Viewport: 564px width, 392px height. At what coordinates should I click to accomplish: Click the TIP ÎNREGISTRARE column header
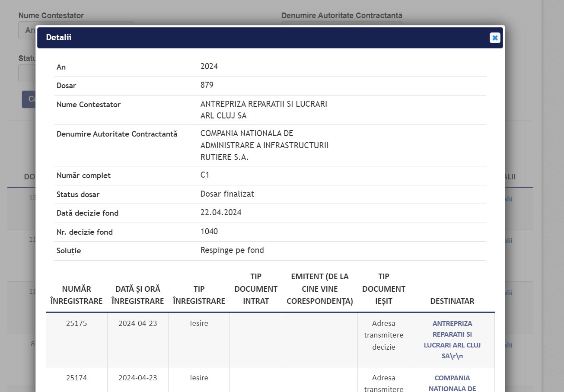[199, 295]
